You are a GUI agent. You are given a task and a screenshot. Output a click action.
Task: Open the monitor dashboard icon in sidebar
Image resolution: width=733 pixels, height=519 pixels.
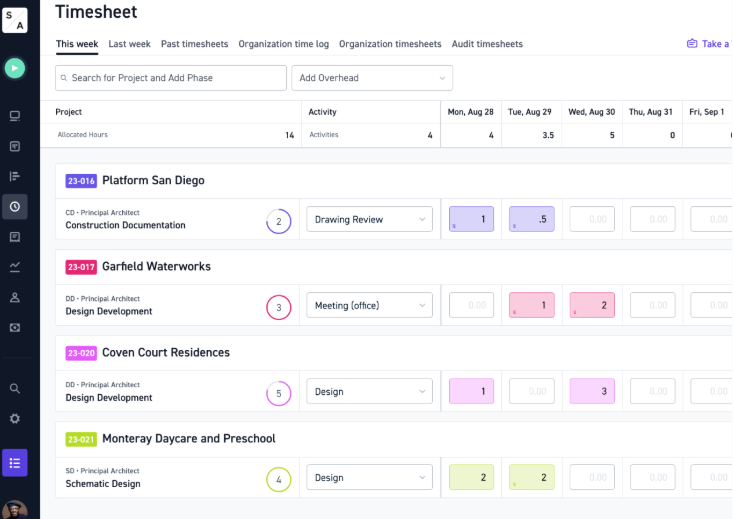(15, 115)
